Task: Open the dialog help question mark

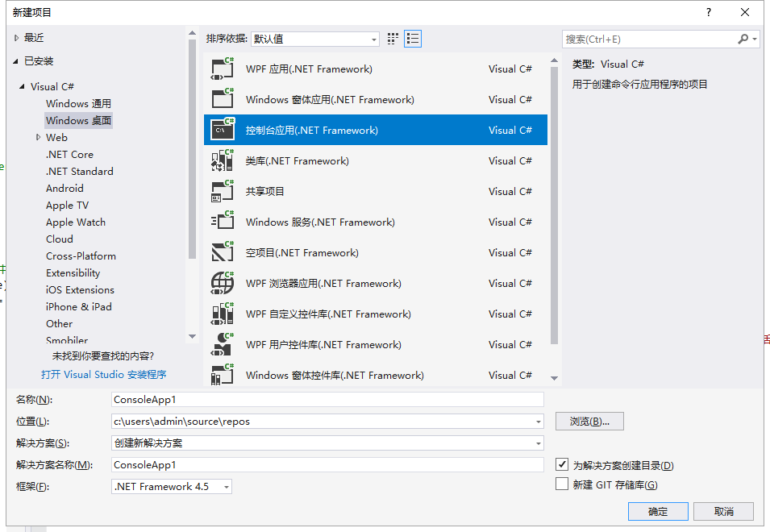Action: click(x=708, y=12)
